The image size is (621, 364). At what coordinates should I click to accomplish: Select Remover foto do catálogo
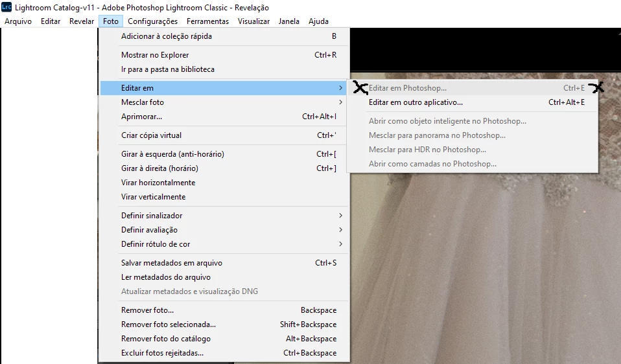[224, 339]
